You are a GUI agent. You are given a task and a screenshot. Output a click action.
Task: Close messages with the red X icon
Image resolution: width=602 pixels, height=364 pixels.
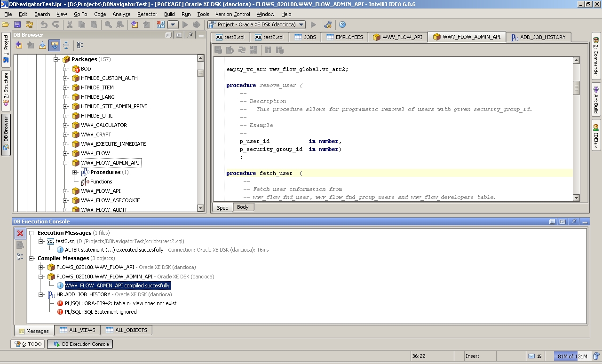(20, 233)
